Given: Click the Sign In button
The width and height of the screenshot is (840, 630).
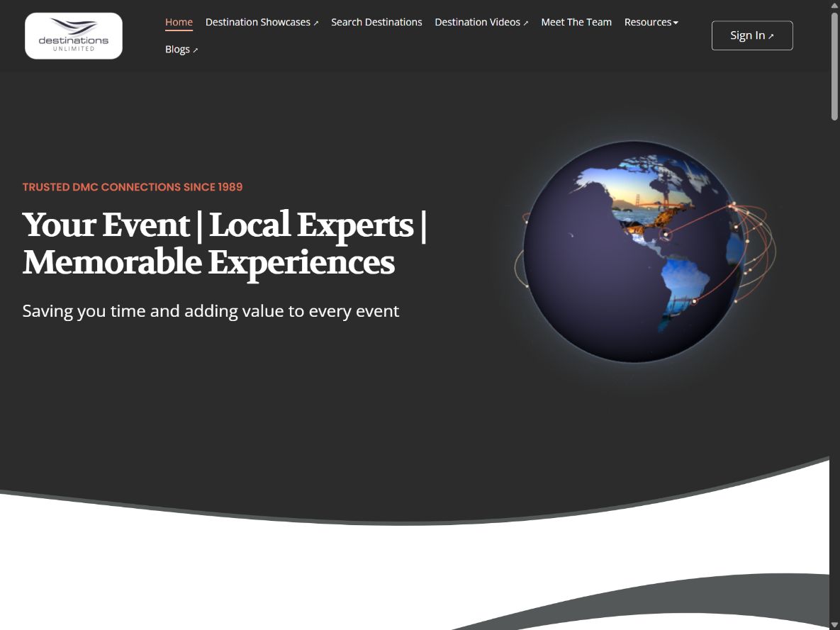Looking at the screenshot, I should (x=752, y=35).
